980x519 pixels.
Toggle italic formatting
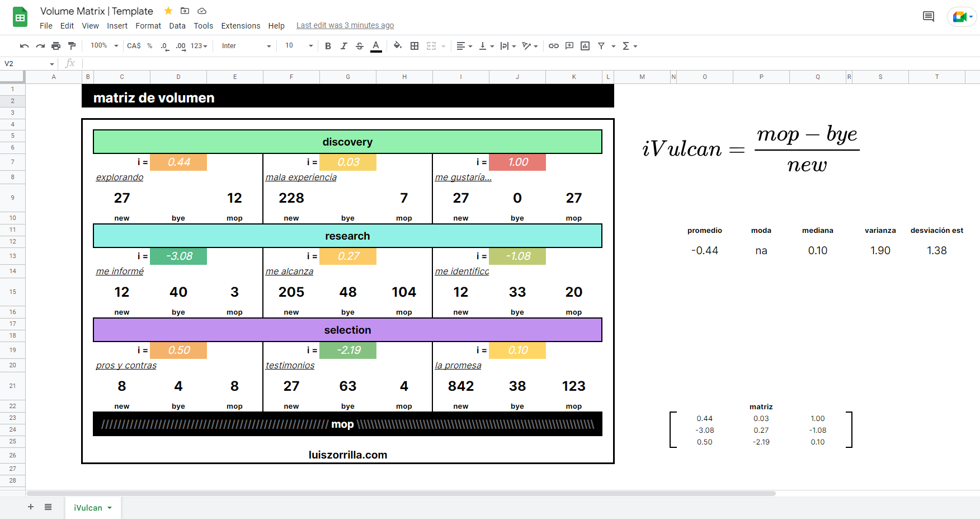click(x=344, y=46)
